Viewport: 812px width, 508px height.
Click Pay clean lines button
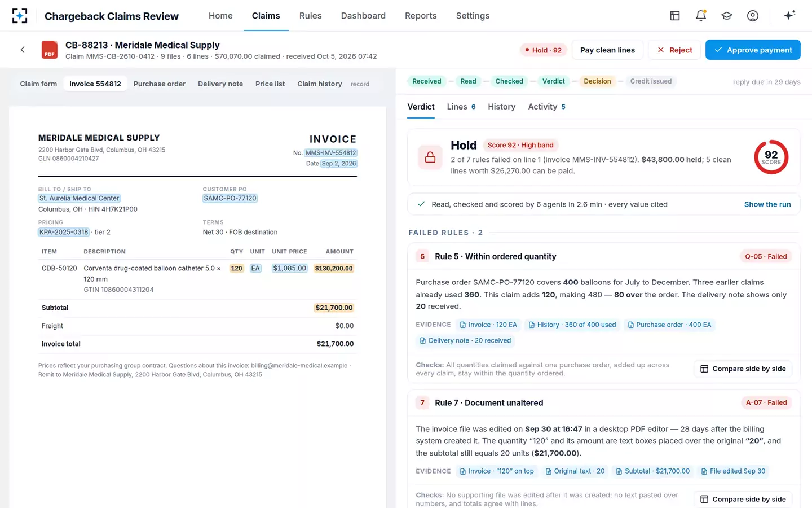click(607, 50)
